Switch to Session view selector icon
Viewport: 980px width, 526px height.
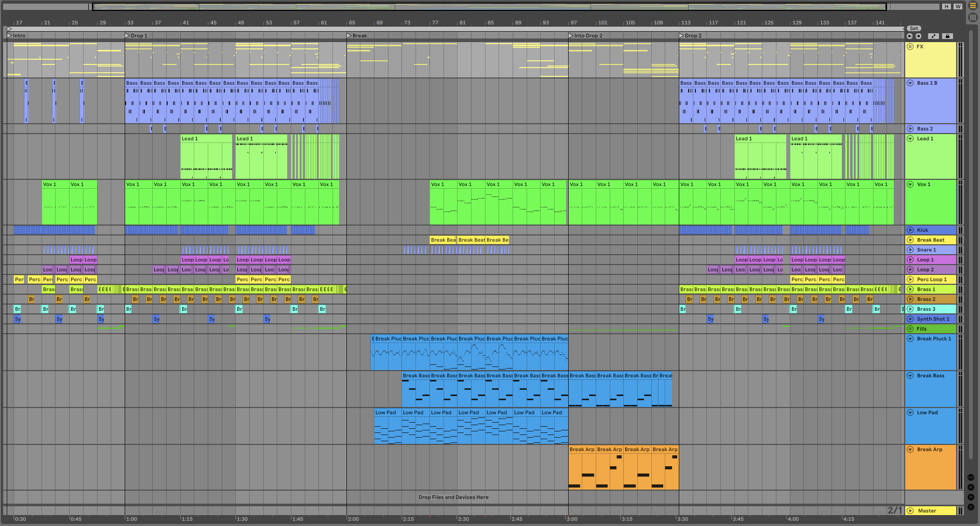(973, 17)
